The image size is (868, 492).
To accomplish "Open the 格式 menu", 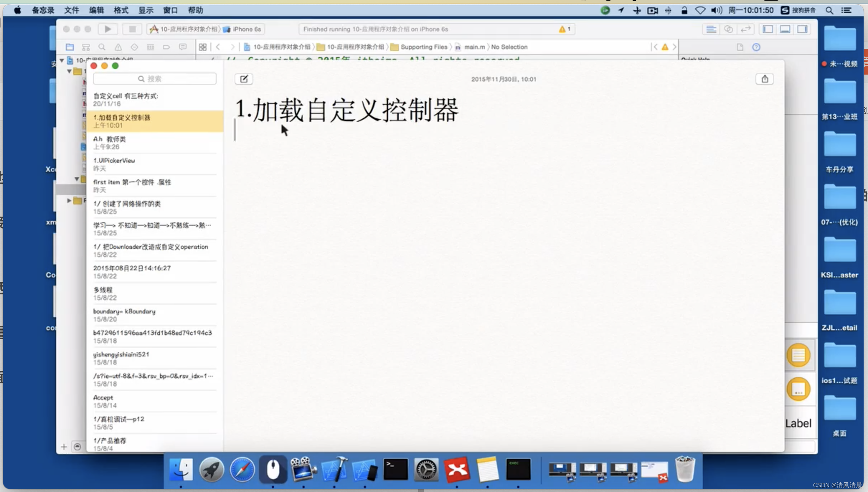I will pyautogui.click(x=121, y=10).
